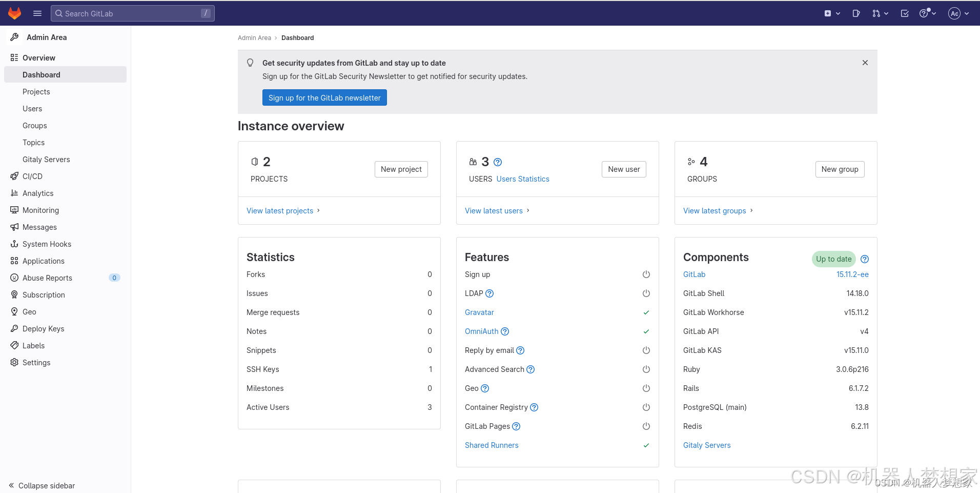This screenshot has width=980, height=493.
Task: Open the Shared Runners link
Action: click(x=492, y=445)
